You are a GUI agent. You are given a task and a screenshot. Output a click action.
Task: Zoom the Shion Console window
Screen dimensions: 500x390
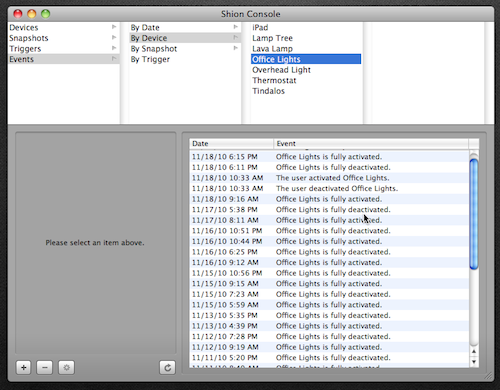[45, 14]
